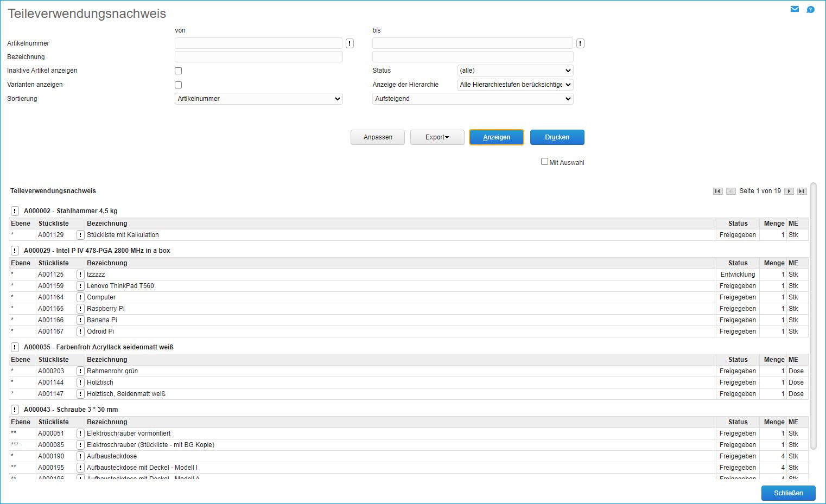
Task: Open the Export menu button
Action: (x=437, y=137)
